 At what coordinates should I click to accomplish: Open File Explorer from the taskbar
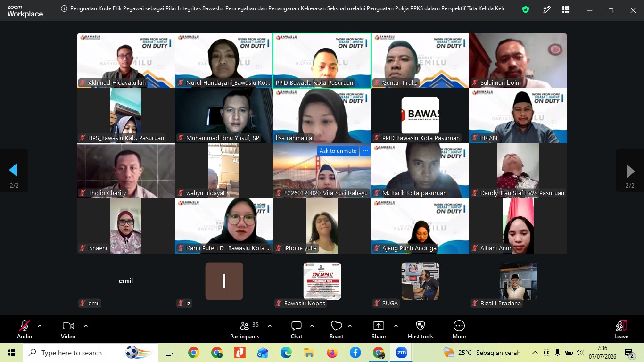tap(309, 353)
